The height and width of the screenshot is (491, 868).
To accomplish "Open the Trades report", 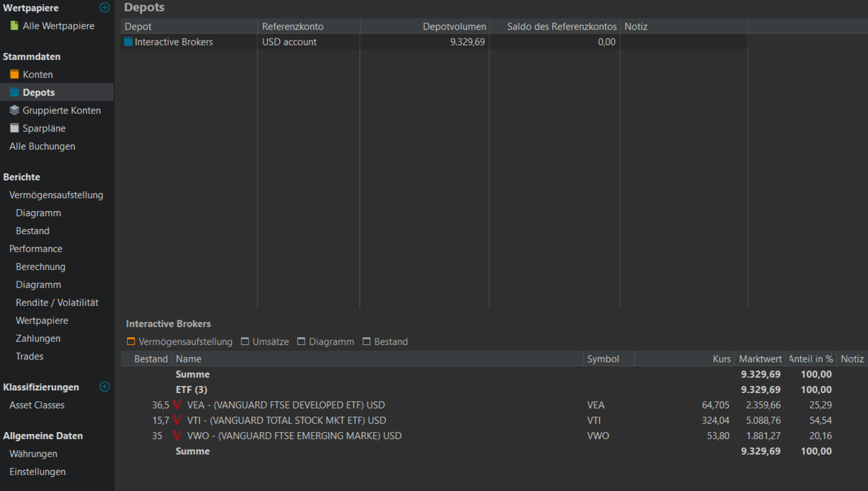I will (x=29, y=357).
